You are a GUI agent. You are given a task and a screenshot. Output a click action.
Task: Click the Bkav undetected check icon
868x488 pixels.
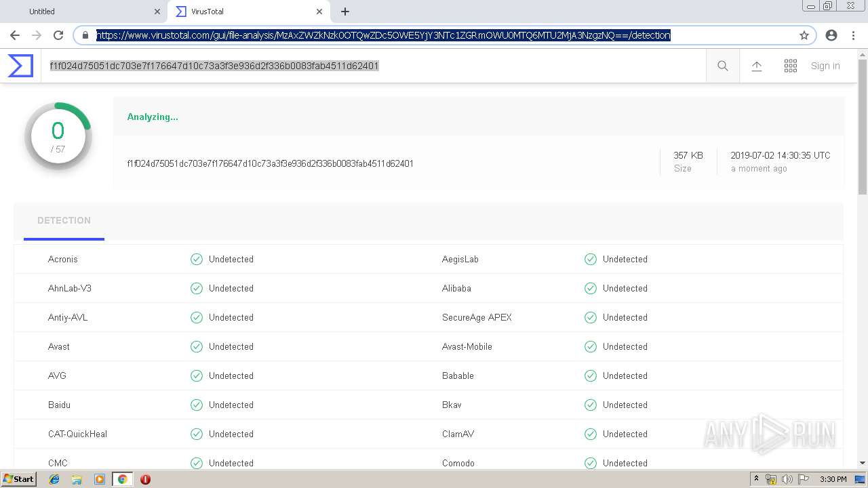coord(591,405)
